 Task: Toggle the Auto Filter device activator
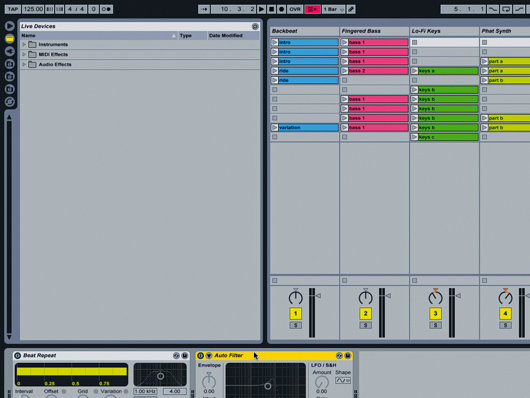200,355
